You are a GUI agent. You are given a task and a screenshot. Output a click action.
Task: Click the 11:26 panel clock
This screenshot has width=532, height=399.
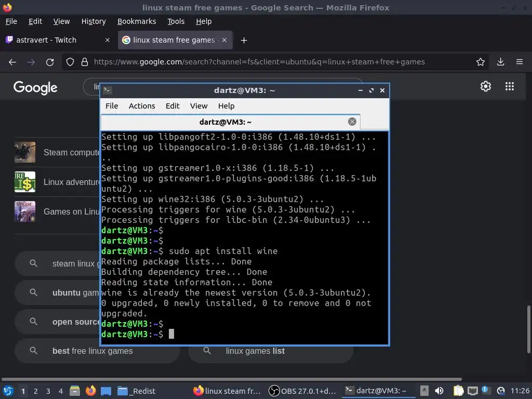click(x=520, y=391)
